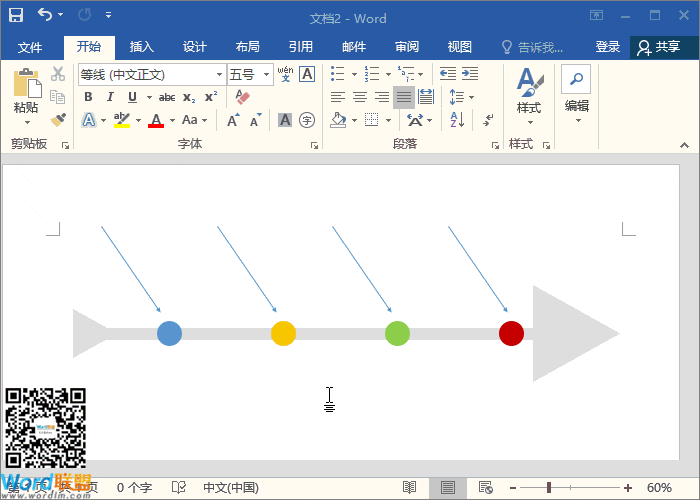
Task: Adjust the zoom slider handle
Action: pyautogui.click(x=549, y=488)
